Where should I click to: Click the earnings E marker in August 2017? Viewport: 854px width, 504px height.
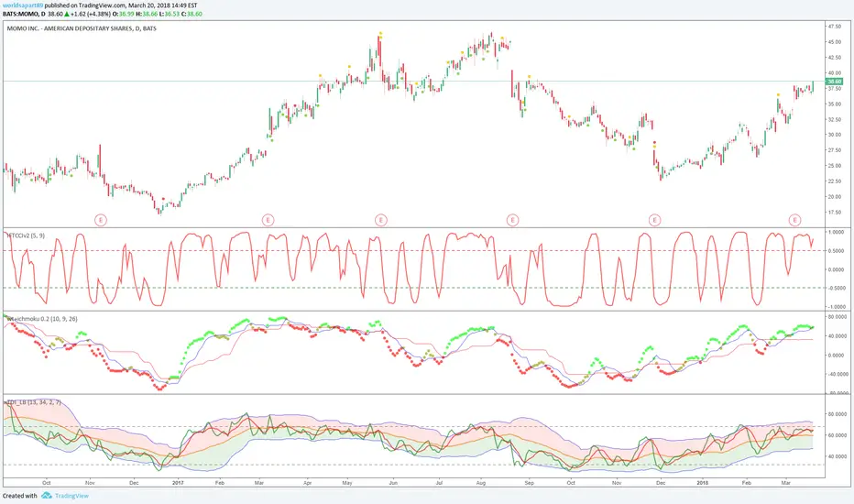[512, 220]
